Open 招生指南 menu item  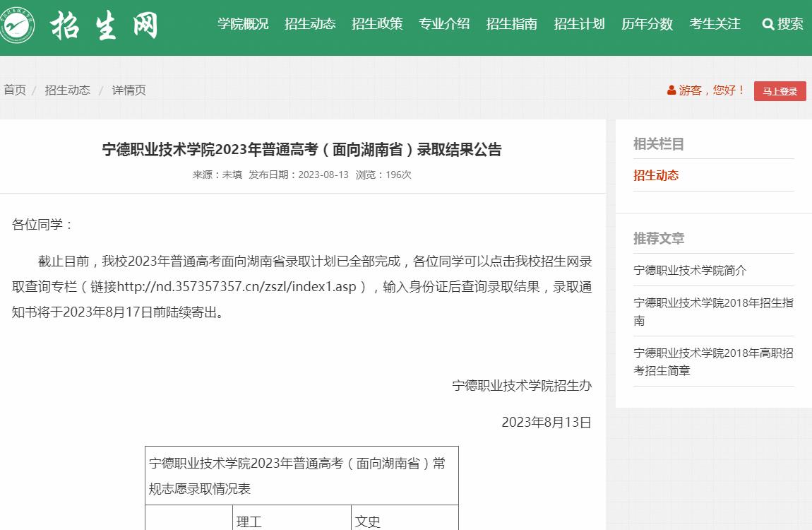click(x=512, y=24)
